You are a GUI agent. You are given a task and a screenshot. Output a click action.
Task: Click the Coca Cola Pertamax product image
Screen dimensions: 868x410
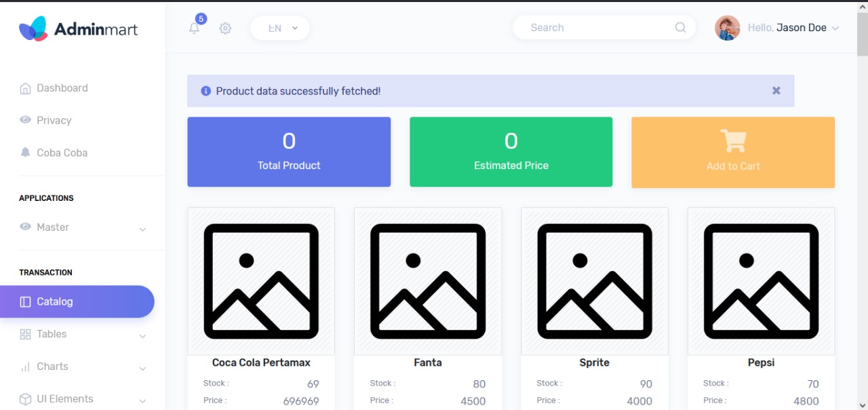tap(261, 281)
